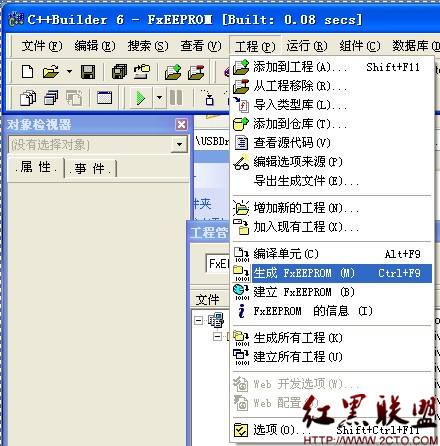Click the Trace Into toolbar icon
The width and height of the screenshot is (440, 446).
click(x=209, y=97)
